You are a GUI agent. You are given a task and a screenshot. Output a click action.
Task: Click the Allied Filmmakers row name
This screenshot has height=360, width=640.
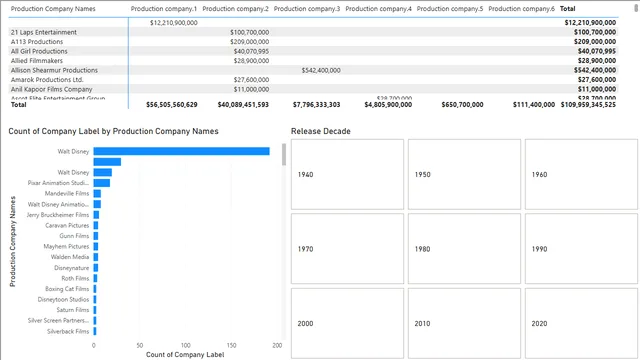tap(37, 60)
